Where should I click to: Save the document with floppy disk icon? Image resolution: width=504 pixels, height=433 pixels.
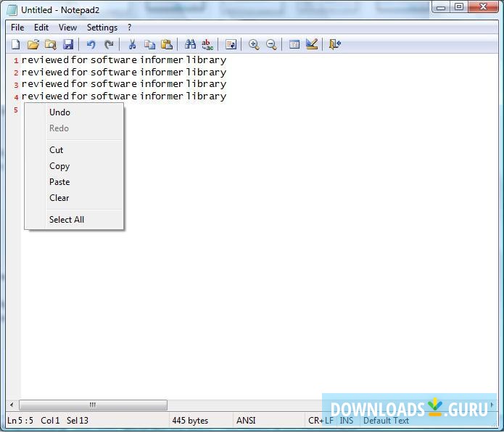pos(68,44)
